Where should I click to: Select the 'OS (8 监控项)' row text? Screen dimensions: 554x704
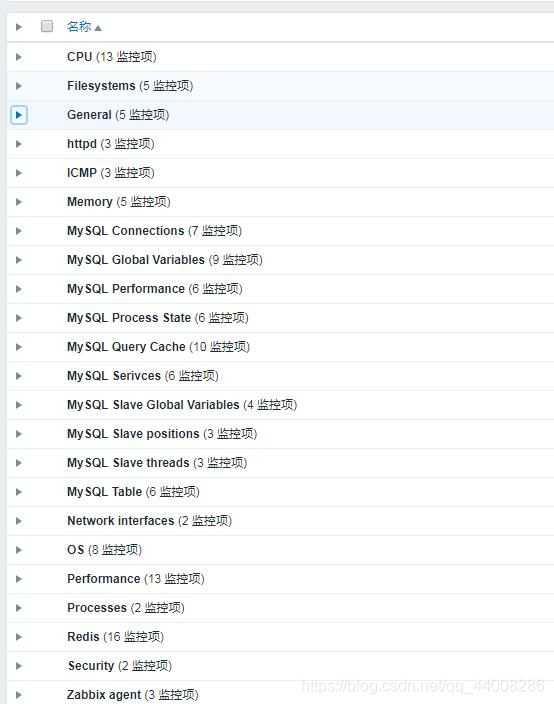[105, 550]
